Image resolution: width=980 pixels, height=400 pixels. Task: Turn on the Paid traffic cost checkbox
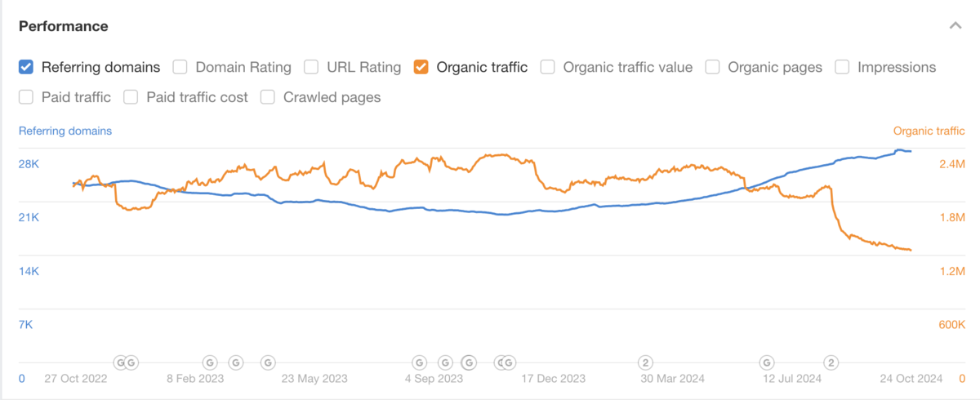tap(131, 97)
